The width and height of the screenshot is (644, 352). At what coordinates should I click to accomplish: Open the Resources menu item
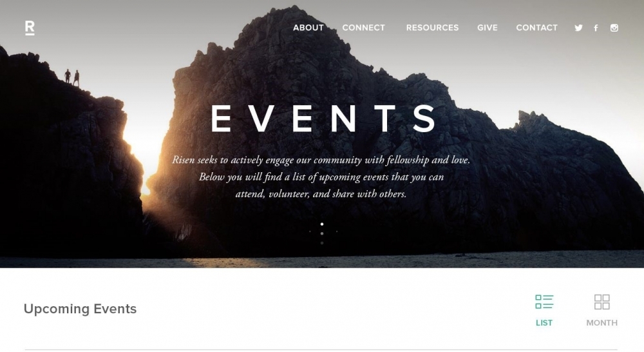coord(432,28)
